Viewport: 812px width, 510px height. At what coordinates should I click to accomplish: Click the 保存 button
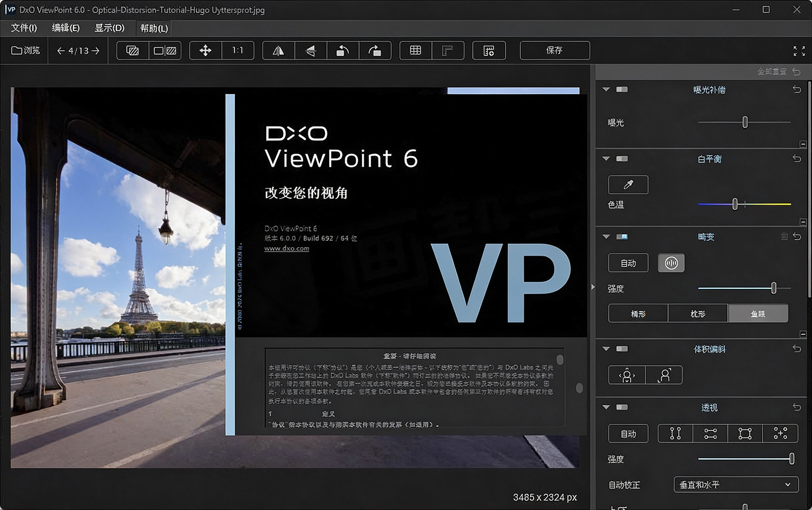[x=555, y=50]
